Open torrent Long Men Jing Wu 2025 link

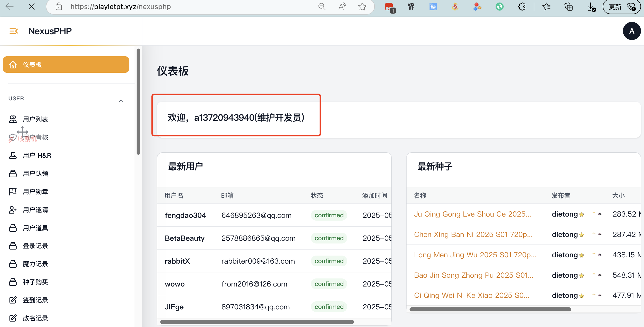coord(475,255)
